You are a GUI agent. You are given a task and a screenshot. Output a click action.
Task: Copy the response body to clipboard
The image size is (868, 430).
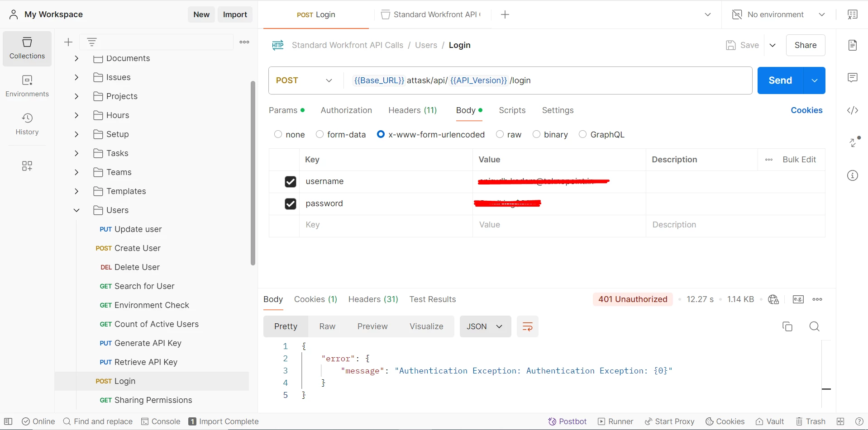pyautogui.click(x=787, y=326)
